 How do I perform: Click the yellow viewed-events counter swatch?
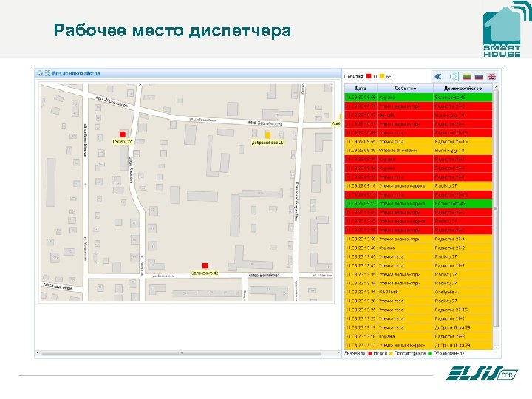pyautogui.click(x=382, y=76)
